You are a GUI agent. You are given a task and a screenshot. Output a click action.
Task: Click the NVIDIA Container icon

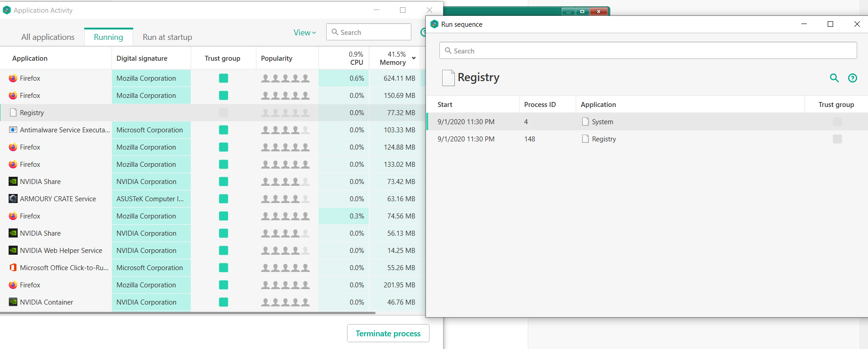(13, 302)
